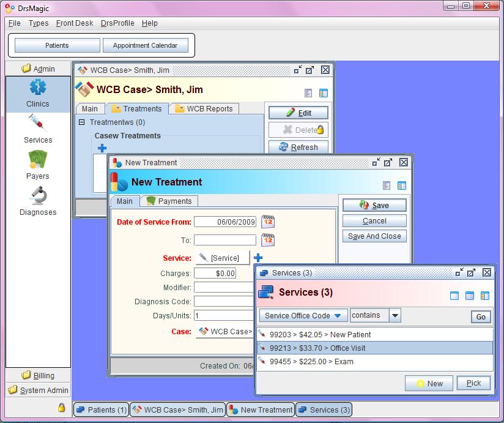Click the first view icon in the Services header
Image resolution: width=504 pixels, height=423 pixels.
(x=454, y=296)
